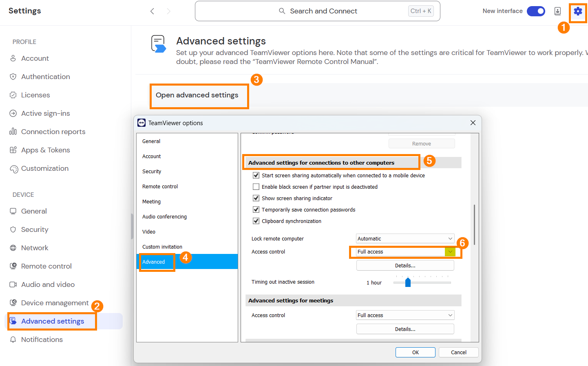Click the forward navigation arrow
The image size is (588, 366).
coord(168,11)
